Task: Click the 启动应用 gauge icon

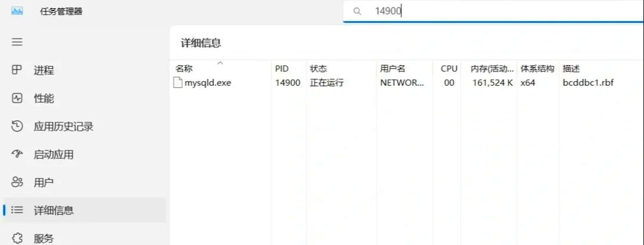Action: pyautogui.click(x=17, y=154)
